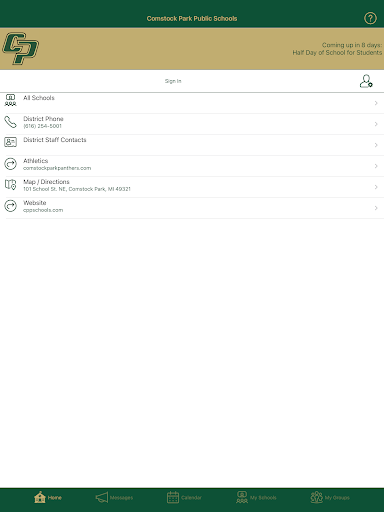Expand the Athletics row chevron
Screen dimensions: 384x512
(376, 166)
